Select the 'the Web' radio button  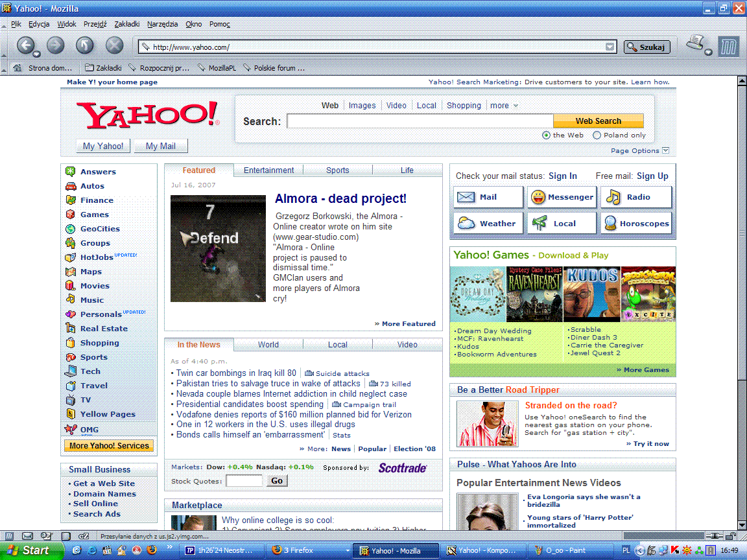tap(546, 135)
